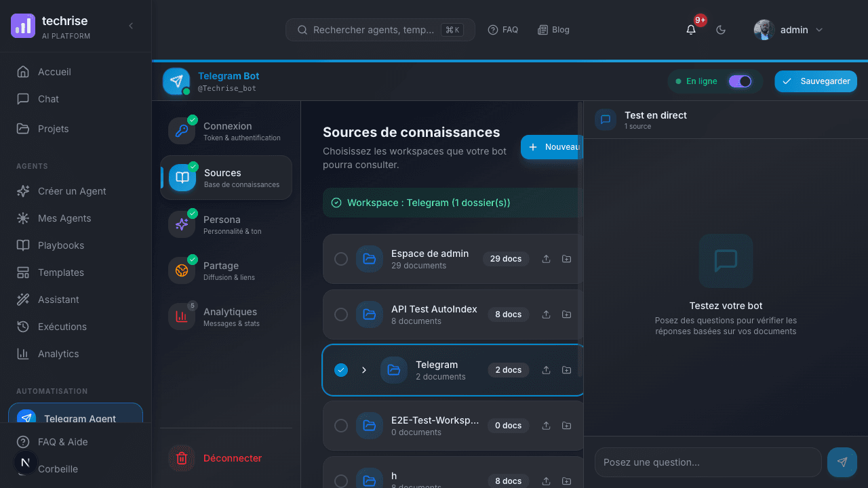
Task: Focus the Rechercher agents search field
Action: (x=380, y=30)
